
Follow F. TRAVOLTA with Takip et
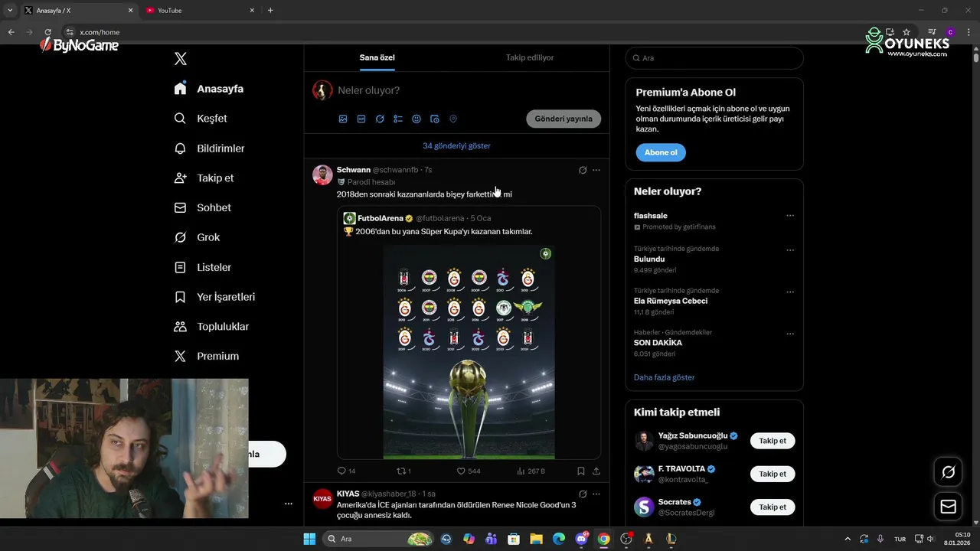(773, 474)
